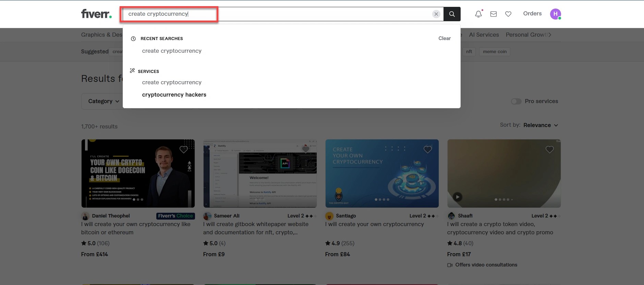The height and width of the screenshot is (285, 644).
Task: Click Santiago's avatar
Action: [329, 216]
